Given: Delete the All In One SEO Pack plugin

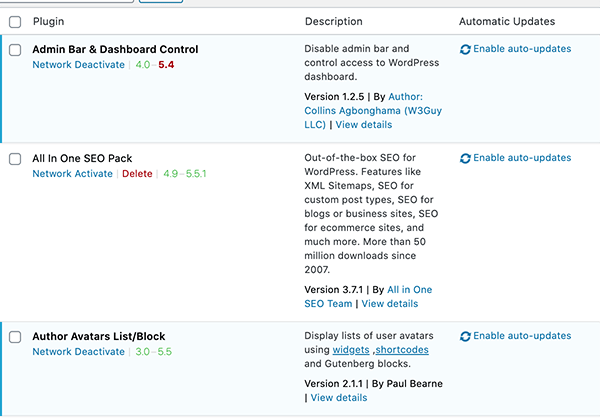Looking at the screenshot, I should point(137,174).
